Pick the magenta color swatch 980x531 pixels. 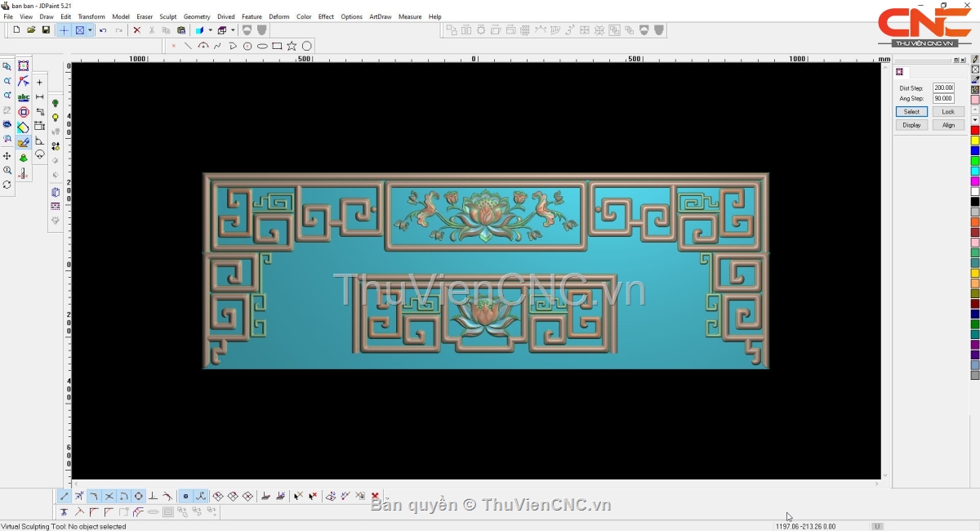coord(975,181)
